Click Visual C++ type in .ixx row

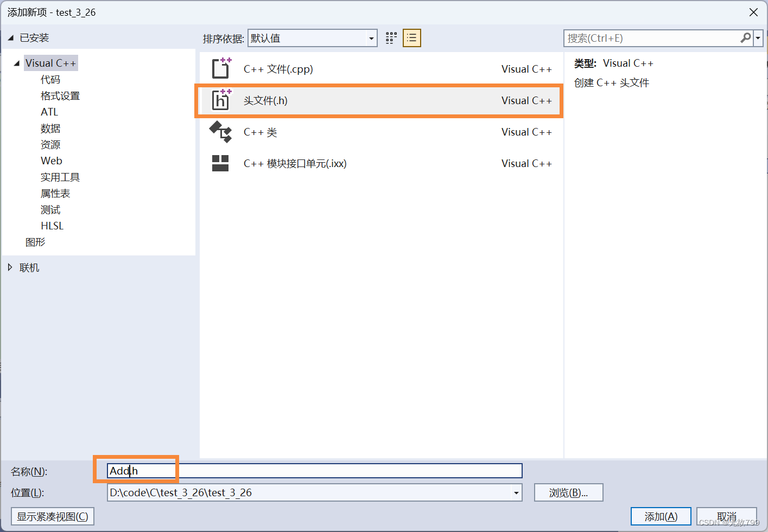pos(526,163)
